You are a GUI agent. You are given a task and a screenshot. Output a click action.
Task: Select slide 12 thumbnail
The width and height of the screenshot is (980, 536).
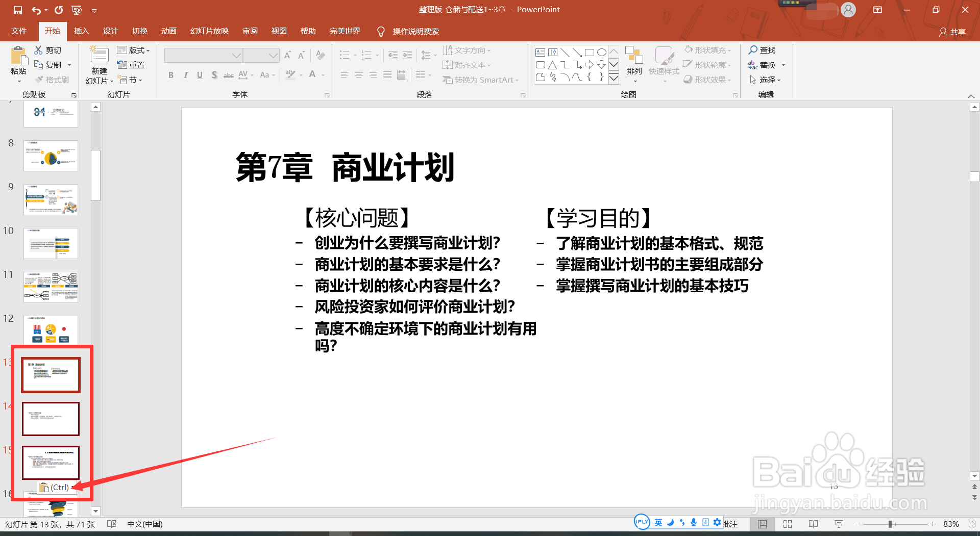(51, 330)
